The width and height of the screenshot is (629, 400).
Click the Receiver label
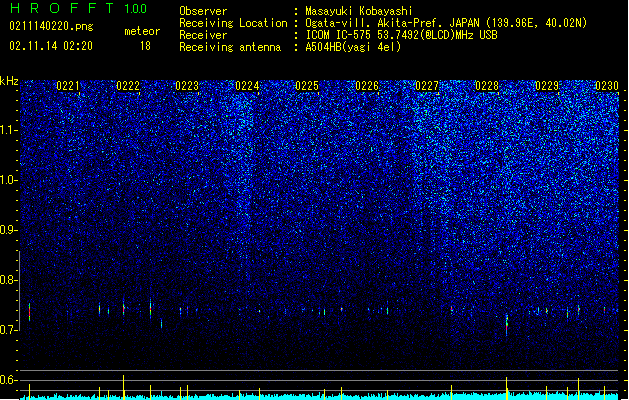pos(203,35)
